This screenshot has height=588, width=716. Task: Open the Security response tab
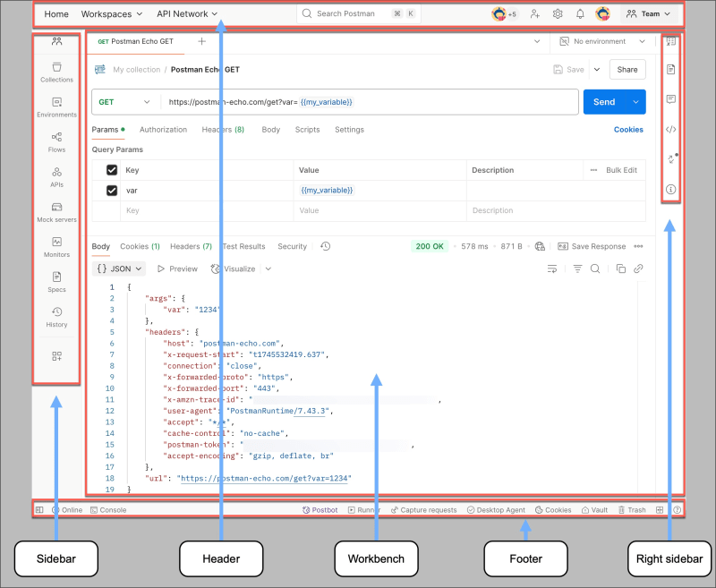[x=293, y=246]
